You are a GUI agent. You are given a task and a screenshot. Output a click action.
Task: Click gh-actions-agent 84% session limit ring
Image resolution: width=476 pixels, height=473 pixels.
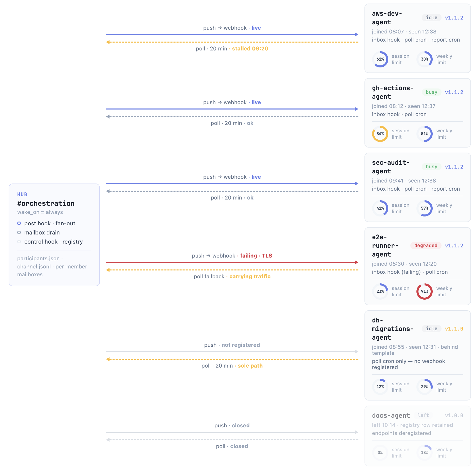pos(380,134)
